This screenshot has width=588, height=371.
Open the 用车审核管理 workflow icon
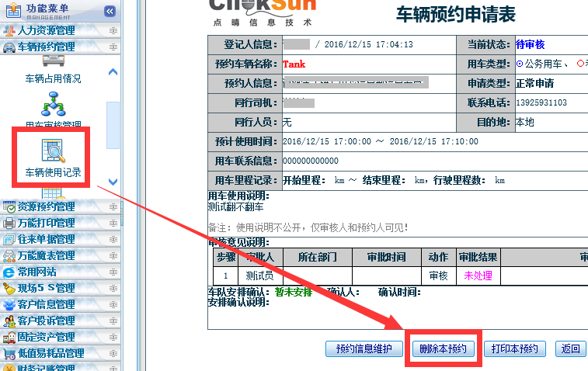point(53,103)
